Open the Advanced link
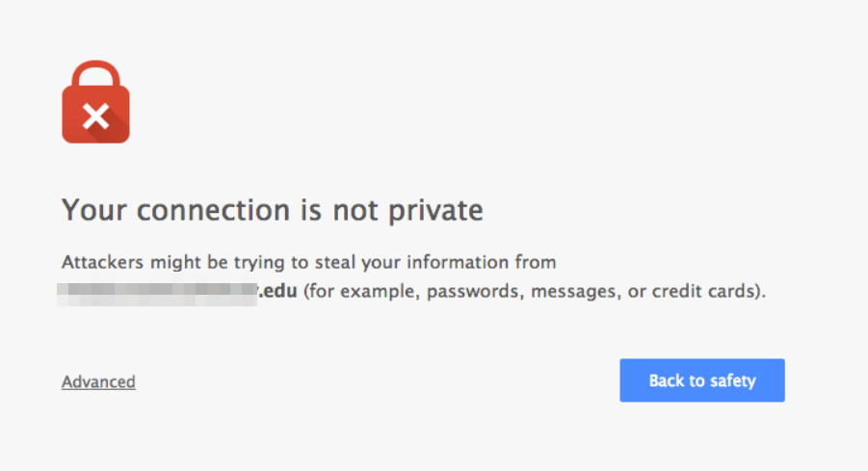 tap(98, 381)
